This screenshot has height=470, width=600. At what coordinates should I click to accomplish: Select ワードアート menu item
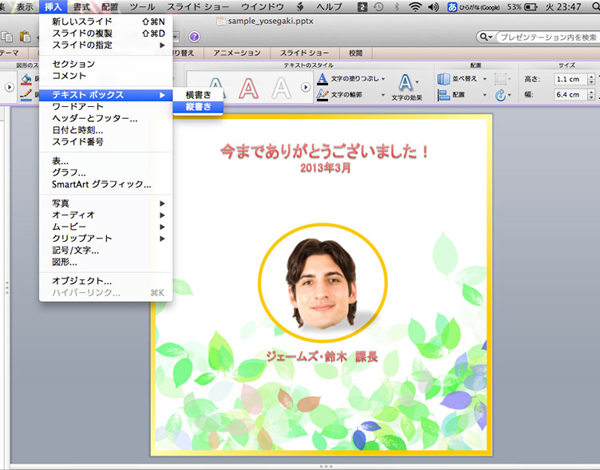(x=78, y=106)
